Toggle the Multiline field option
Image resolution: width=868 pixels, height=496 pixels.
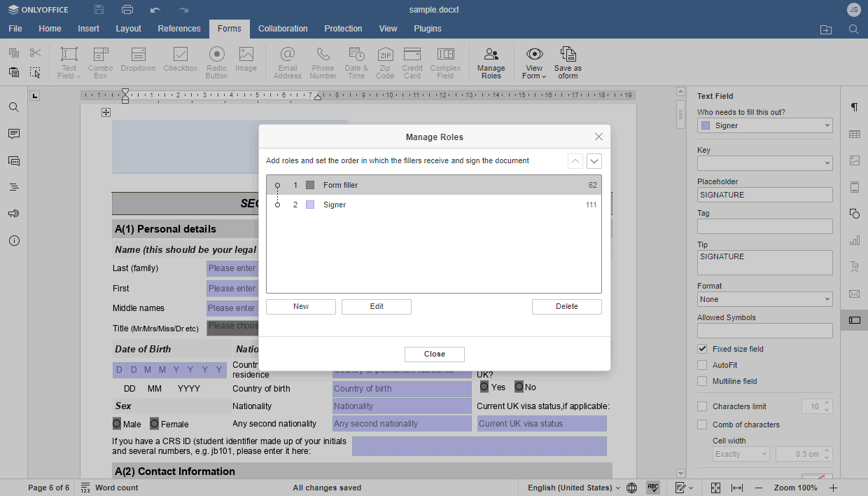[701, 381]
